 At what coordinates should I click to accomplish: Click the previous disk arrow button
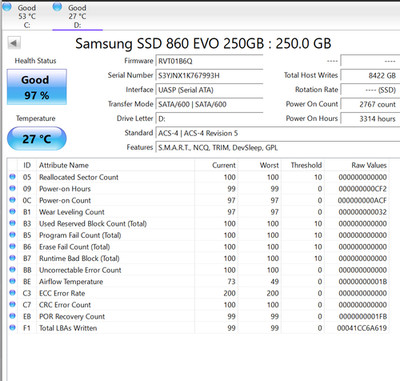click(x=14, y=43)
